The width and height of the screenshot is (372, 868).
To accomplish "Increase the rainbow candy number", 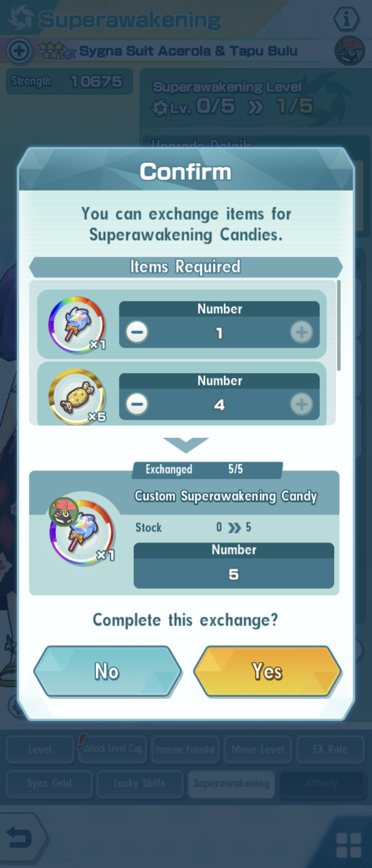I will [x=301, y=332].
